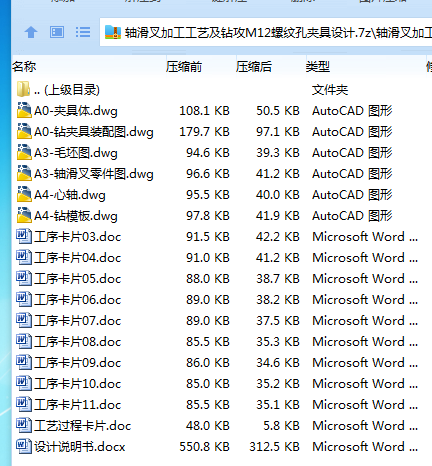The image size is (432, 466).
Task: Click the 48.0 KB size value
Action: [208, 426]
